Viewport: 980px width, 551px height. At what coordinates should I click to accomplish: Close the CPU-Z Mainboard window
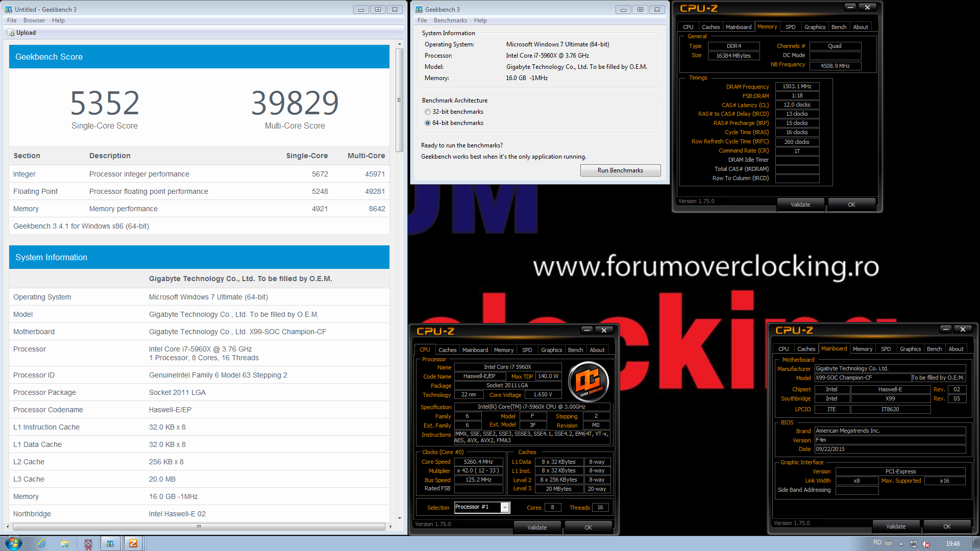coord(963,329)
